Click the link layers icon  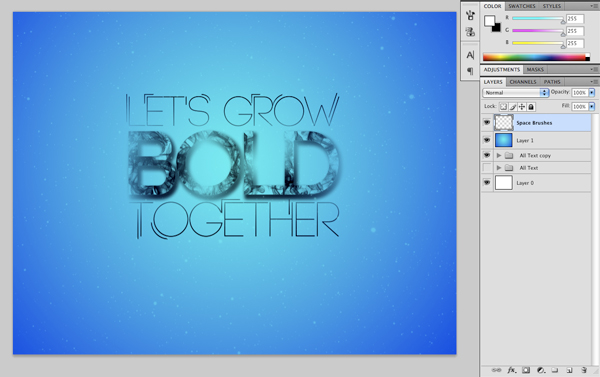[496, 370]
